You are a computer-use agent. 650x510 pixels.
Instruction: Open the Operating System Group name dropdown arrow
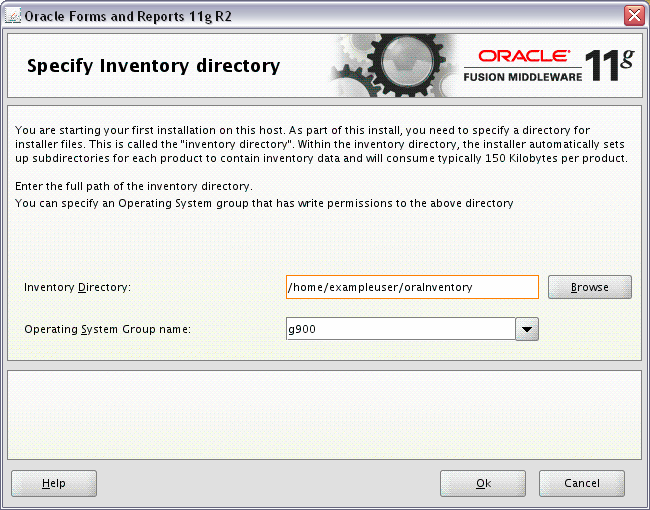(x=527, y=329)
